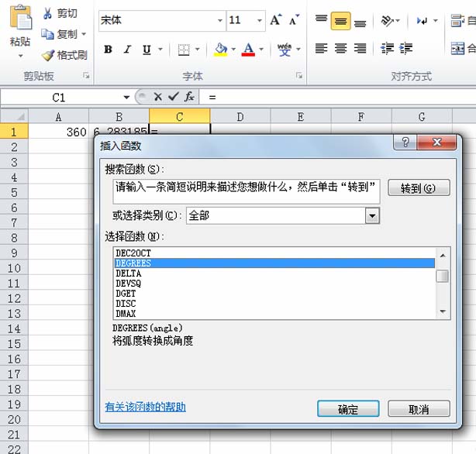Screen dimensions: 476x454
Task: Click the Cut scissors icon
Action: pos(47,13)
